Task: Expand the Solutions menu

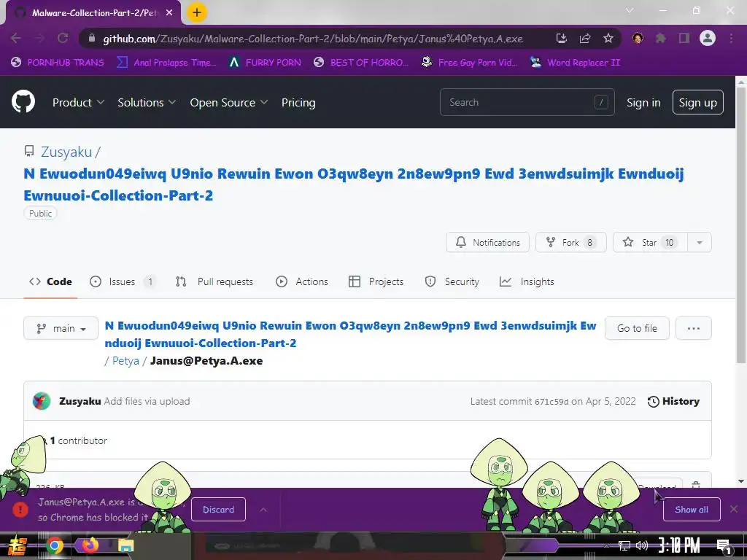Action: point(147,102)
